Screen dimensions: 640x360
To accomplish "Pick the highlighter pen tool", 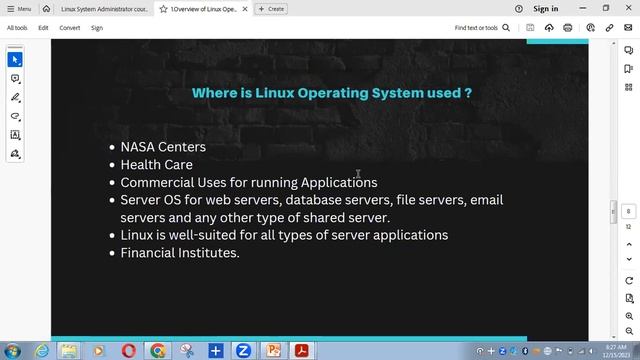I will (x=15, y=97).
